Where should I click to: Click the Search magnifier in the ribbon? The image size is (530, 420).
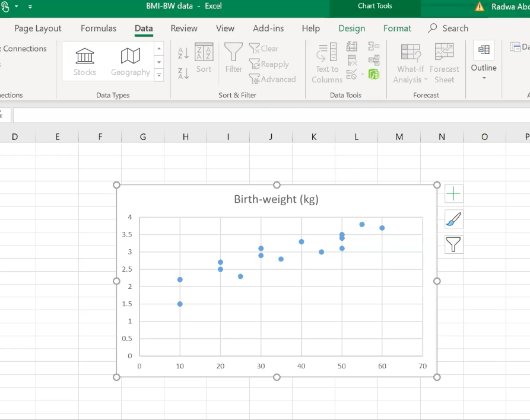click(432, 28)
